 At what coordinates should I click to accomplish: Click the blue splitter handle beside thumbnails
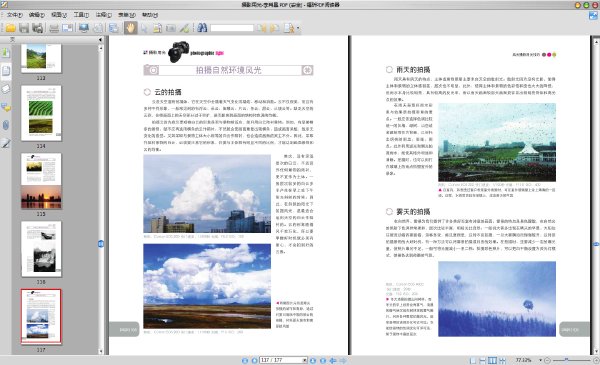pos(101,243)
